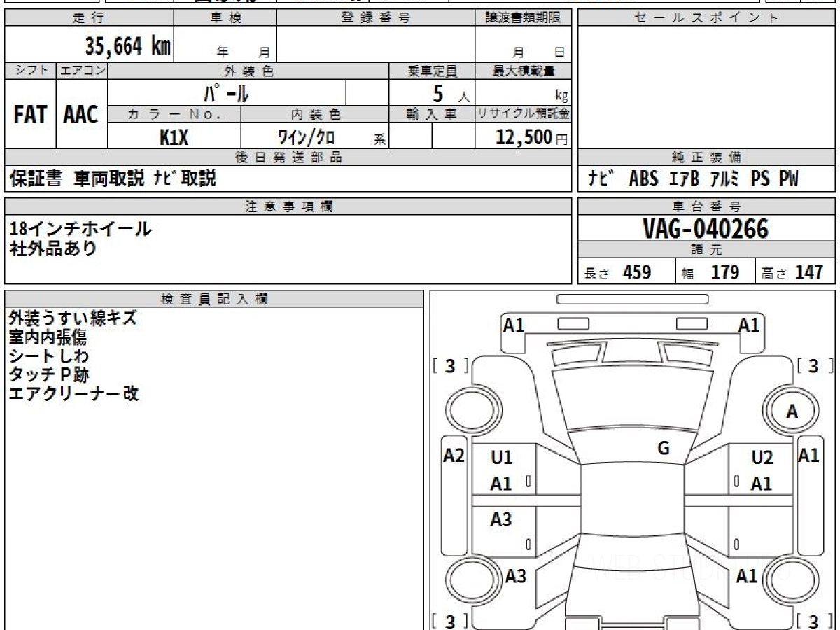The width and height of the screenshot is (840, 630).
Task: Select the height value 高さ 147
Action: tap(793, 272)
